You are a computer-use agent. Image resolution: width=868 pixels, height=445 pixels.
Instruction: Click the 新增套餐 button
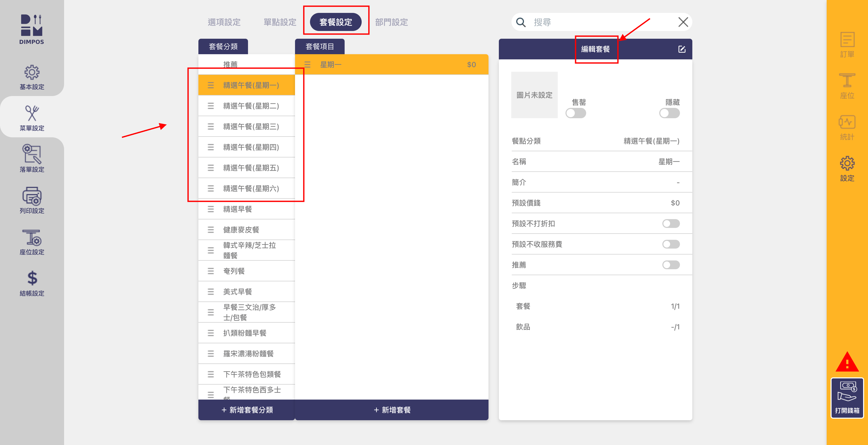(x=392, y=410)
